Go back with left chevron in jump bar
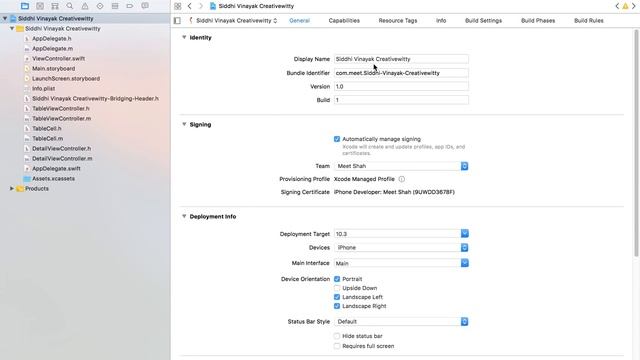 pos(189,6)
